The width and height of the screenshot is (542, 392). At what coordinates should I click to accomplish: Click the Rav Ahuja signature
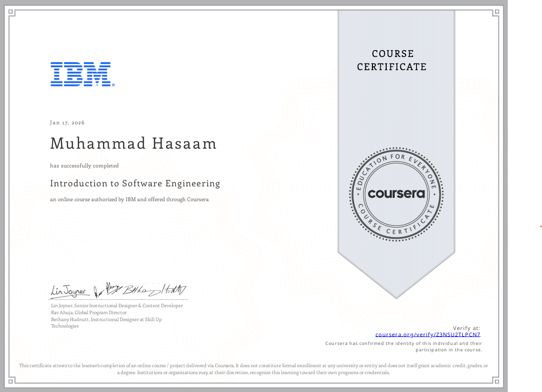pos(107,290)
